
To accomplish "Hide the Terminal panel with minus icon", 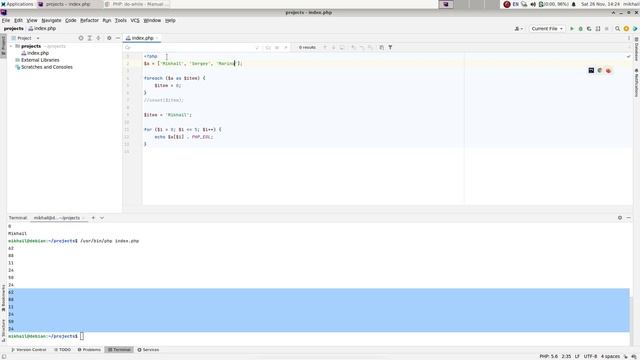I will [629, 218].
